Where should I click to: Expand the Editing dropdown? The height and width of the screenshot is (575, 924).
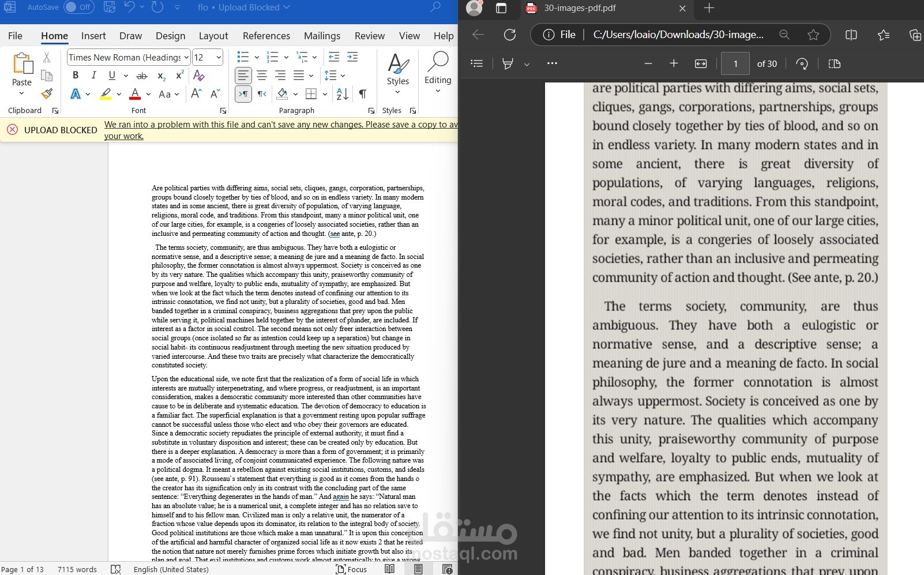pyautogui.click(x=438, y=91)
